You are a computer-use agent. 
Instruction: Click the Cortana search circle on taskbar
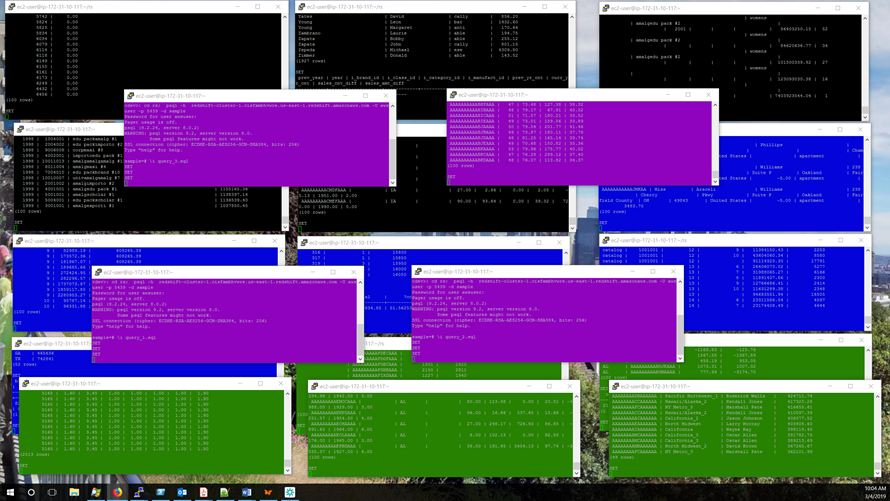click(31, 492)
